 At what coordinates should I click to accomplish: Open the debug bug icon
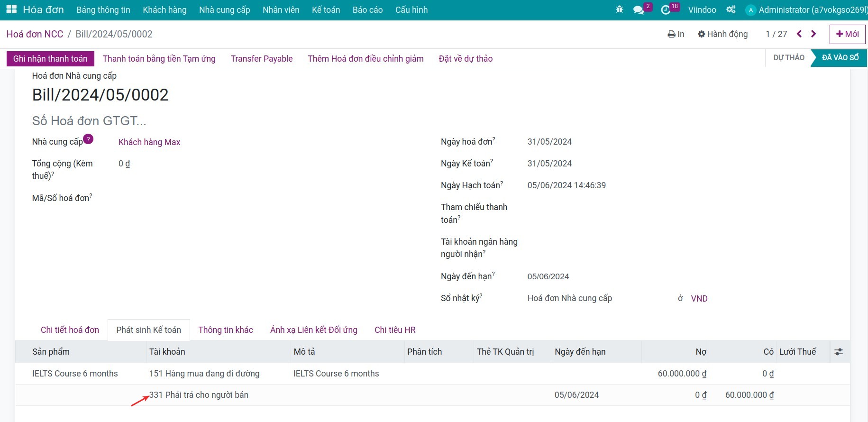coord(619,9)
